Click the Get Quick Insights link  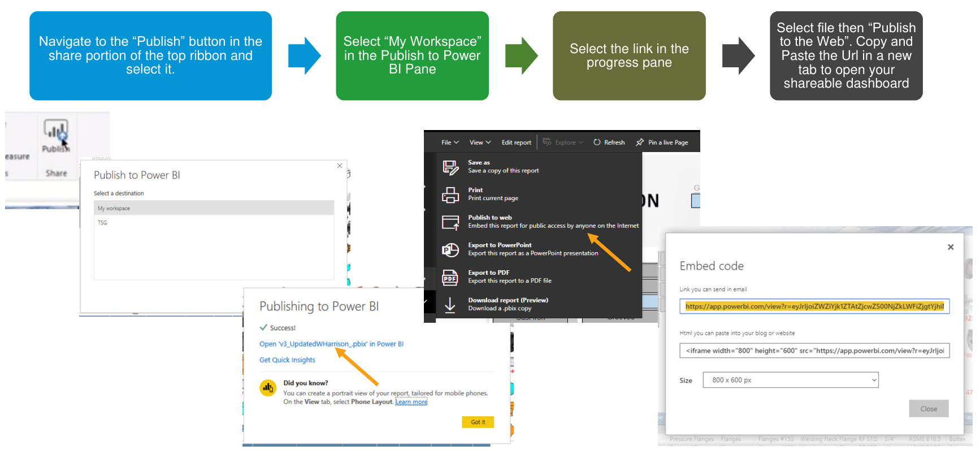click(287, 360)
